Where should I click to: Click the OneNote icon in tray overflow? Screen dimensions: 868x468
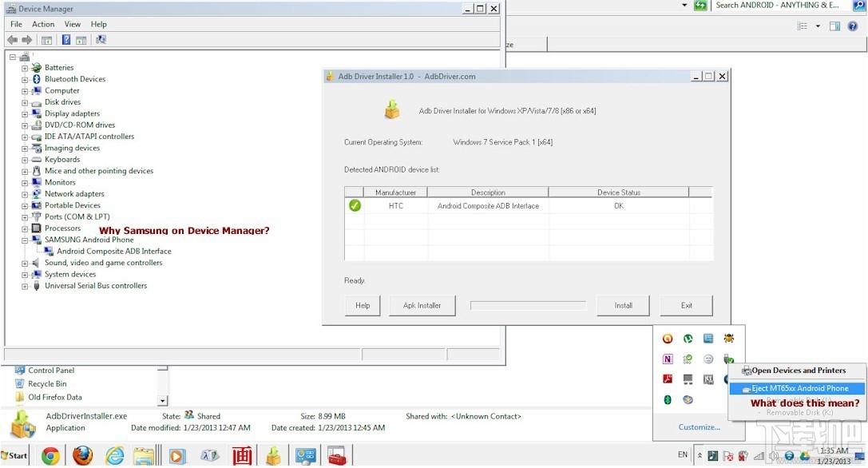(x=668, y=359)
